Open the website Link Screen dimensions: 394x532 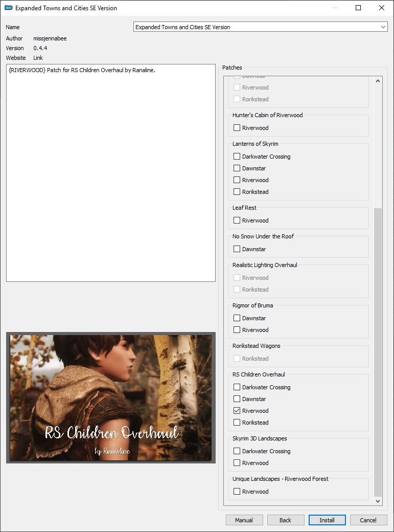pos(38,58)
